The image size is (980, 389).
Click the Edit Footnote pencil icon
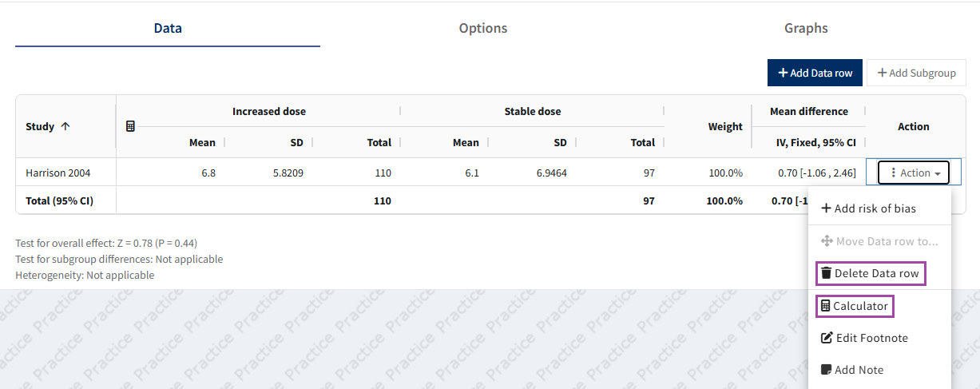point(827,338)
